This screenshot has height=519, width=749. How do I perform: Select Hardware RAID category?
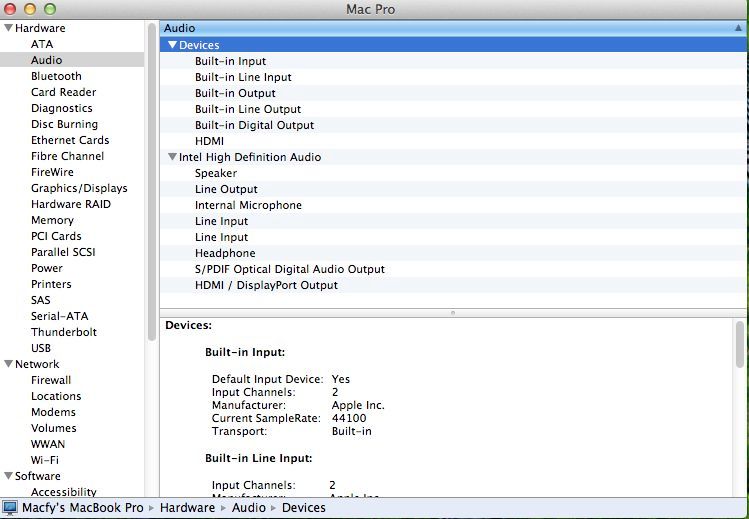point(71,204)
